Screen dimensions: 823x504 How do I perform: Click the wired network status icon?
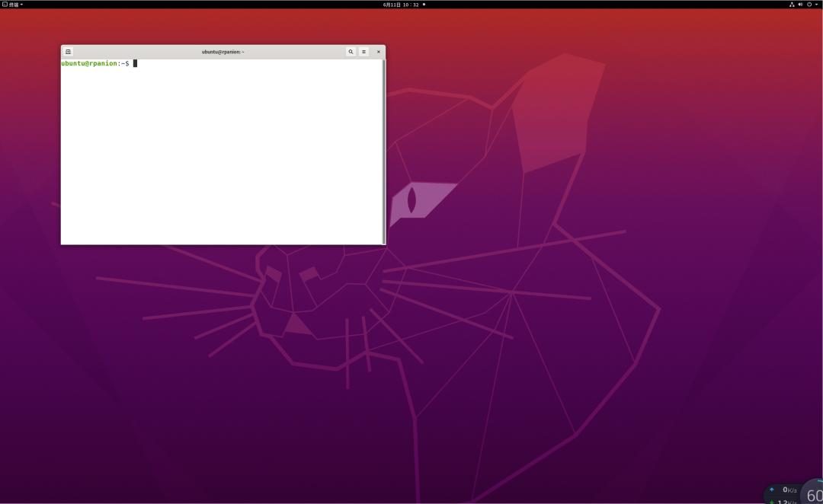pos(792,5)
